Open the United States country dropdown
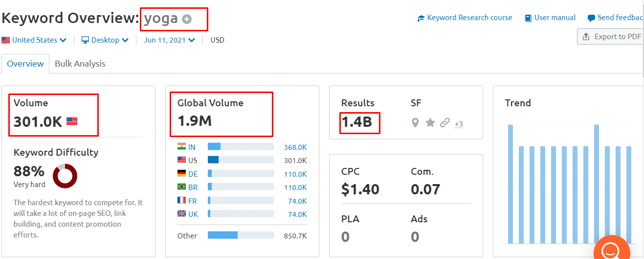This screenshot has width=644, height=259. [x=34, y=40]
